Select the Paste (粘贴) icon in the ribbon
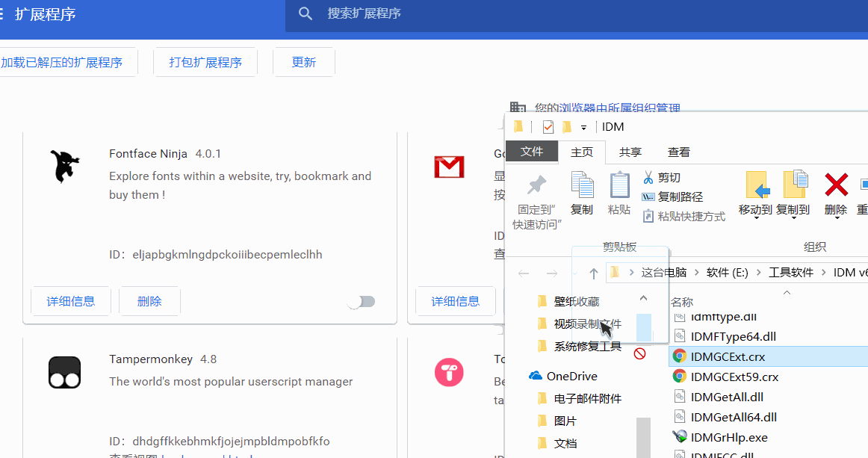 (x=619, y=193)
